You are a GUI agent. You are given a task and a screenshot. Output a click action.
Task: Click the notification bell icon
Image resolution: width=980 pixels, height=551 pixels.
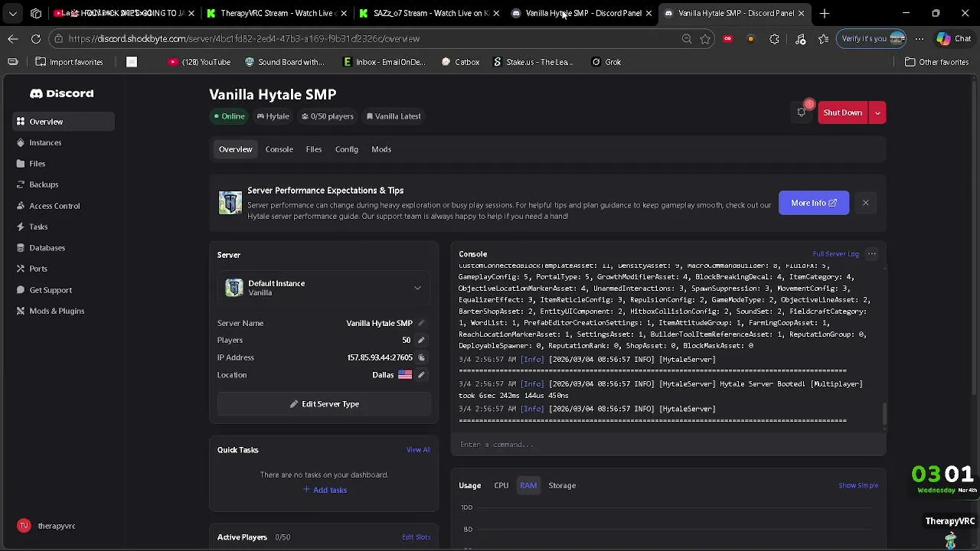[802, 112]
